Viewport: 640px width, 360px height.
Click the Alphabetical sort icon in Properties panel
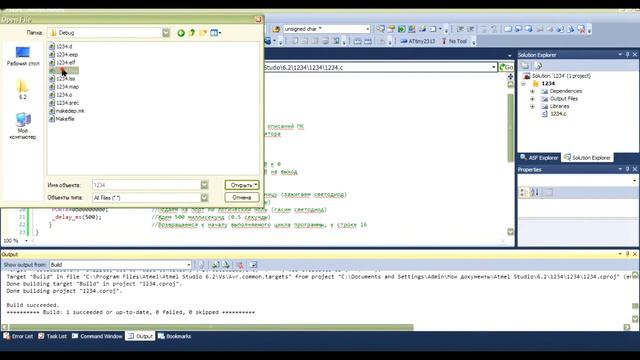click(535, 192)
